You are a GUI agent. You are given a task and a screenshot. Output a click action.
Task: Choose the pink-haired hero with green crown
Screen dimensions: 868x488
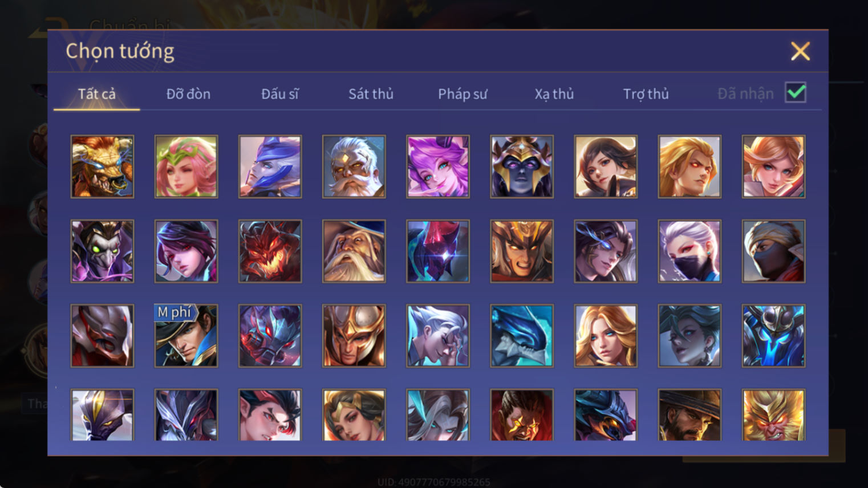pos(186,166)
